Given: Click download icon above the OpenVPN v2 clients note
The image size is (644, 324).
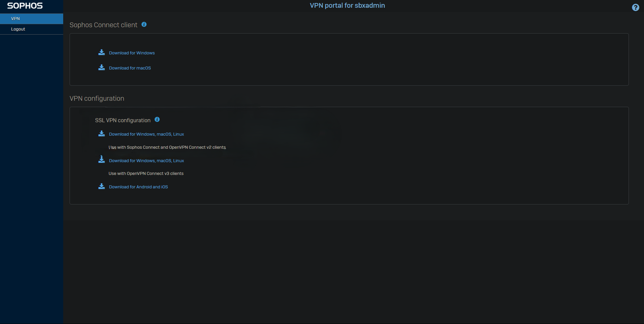Looking at the screenshot, I should point(102,134).
